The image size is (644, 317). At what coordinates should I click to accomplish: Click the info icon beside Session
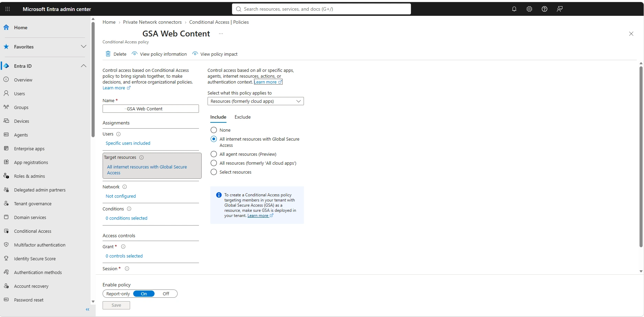point(127,269)
